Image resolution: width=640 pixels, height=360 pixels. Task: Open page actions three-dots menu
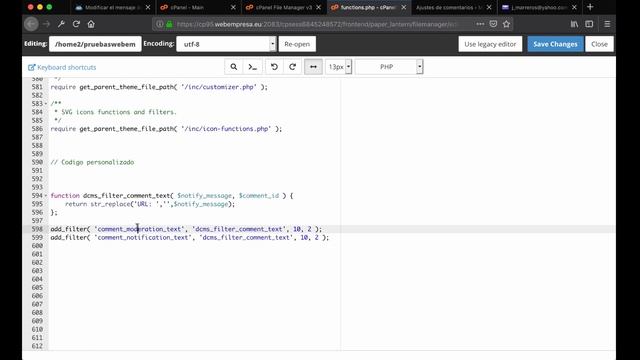(x=480, y=24)
